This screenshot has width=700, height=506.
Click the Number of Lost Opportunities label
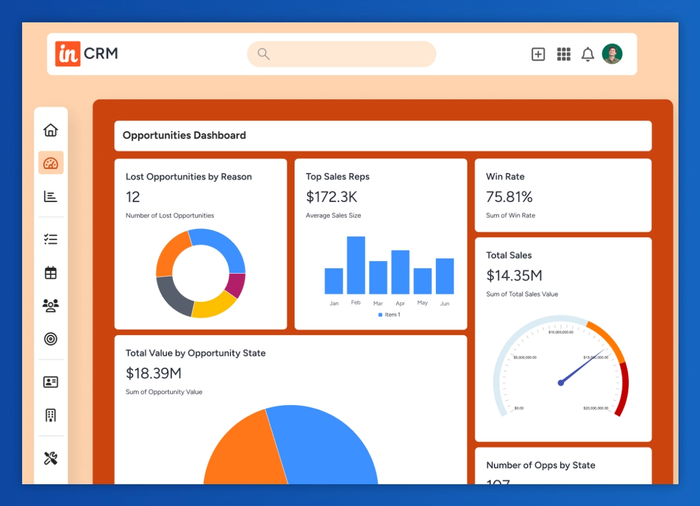170,216
